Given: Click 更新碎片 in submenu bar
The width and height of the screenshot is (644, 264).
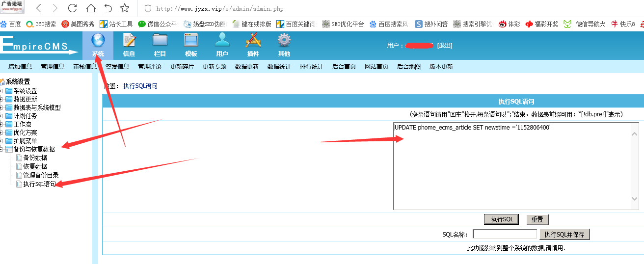Looking at the screenshot, I should [x=182, y=67].
